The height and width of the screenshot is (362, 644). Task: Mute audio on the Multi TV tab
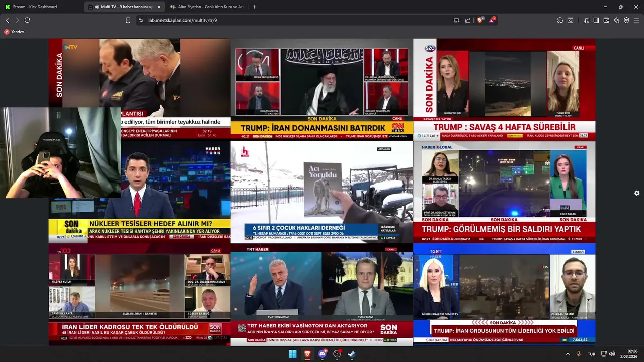click(x=97, y=7)
